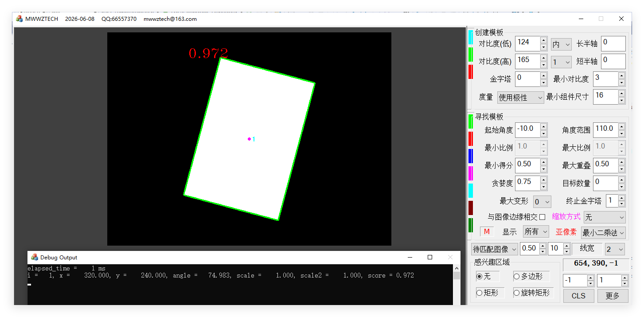Decrease 对比度(高) with its down arrow
Screen dimensions: 644x317
(x=544, y=65)
